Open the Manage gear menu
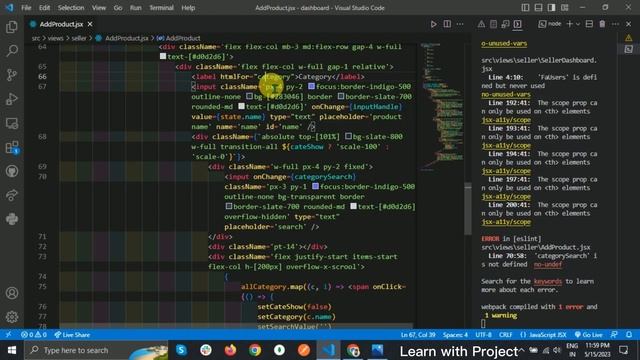 tap(12, 317)
